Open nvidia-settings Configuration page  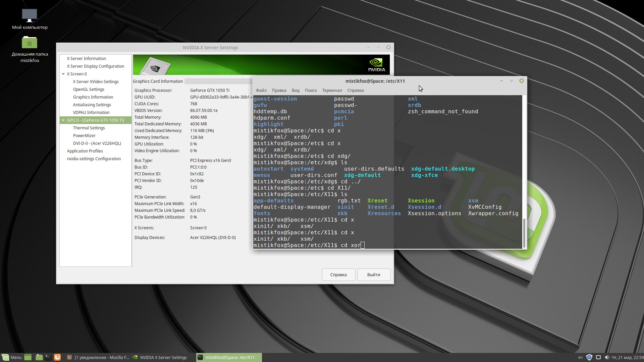(x=94, y=159)
